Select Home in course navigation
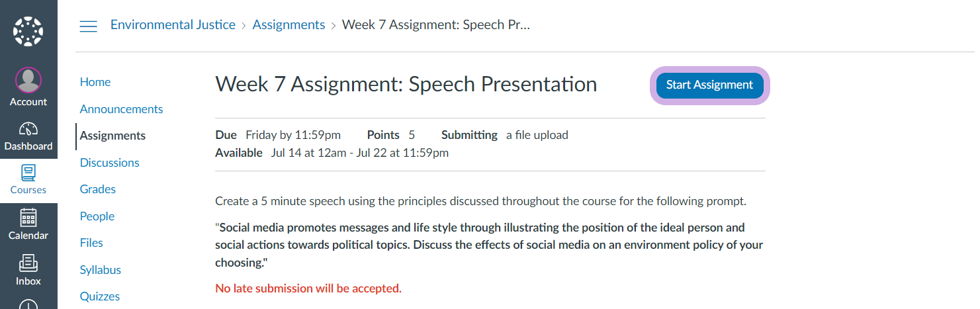The width and height of the screenshot is (980, 309). [95, 82]
